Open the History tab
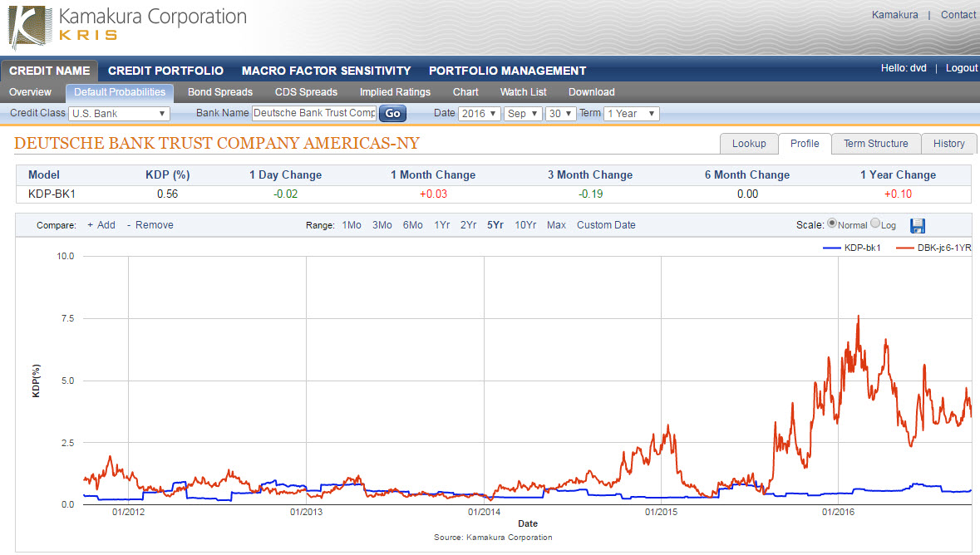980x555 pixels. coord(948,144)
